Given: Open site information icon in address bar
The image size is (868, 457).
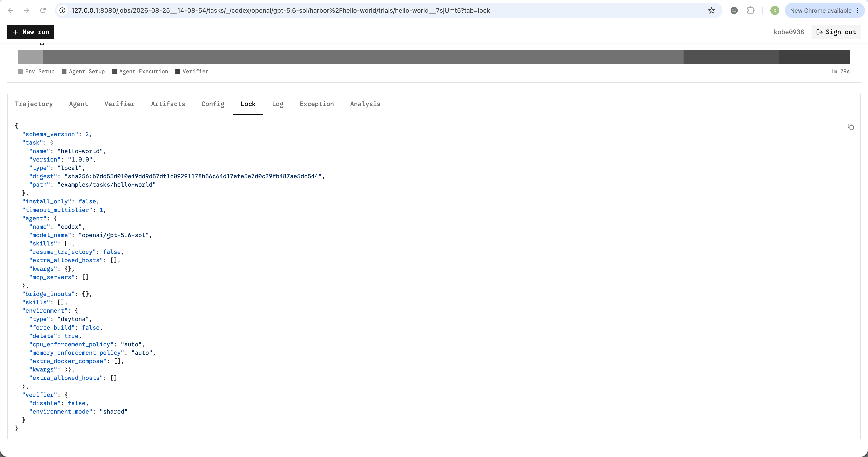Looking at the screenshot, I should coord(62,10).
